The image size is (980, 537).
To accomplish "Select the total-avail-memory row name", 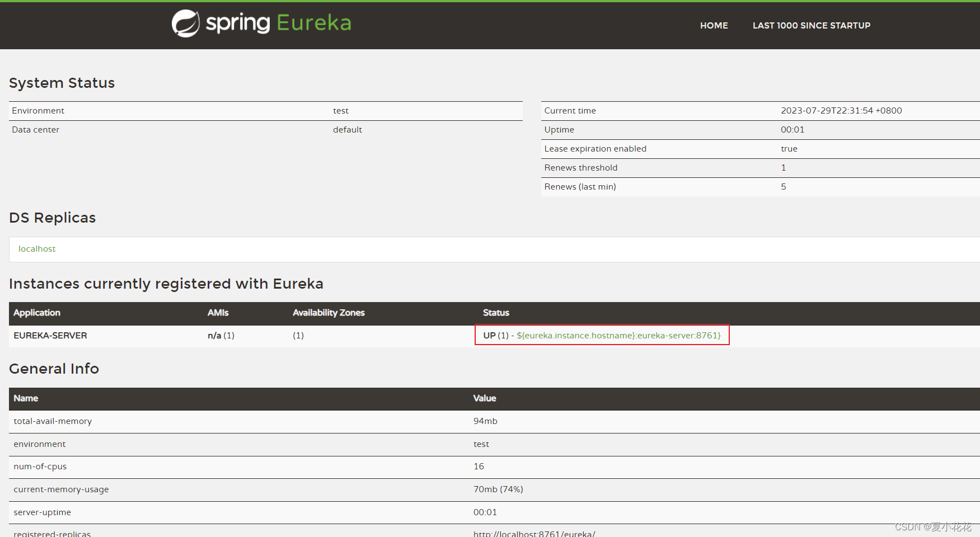I will [53, 421].
